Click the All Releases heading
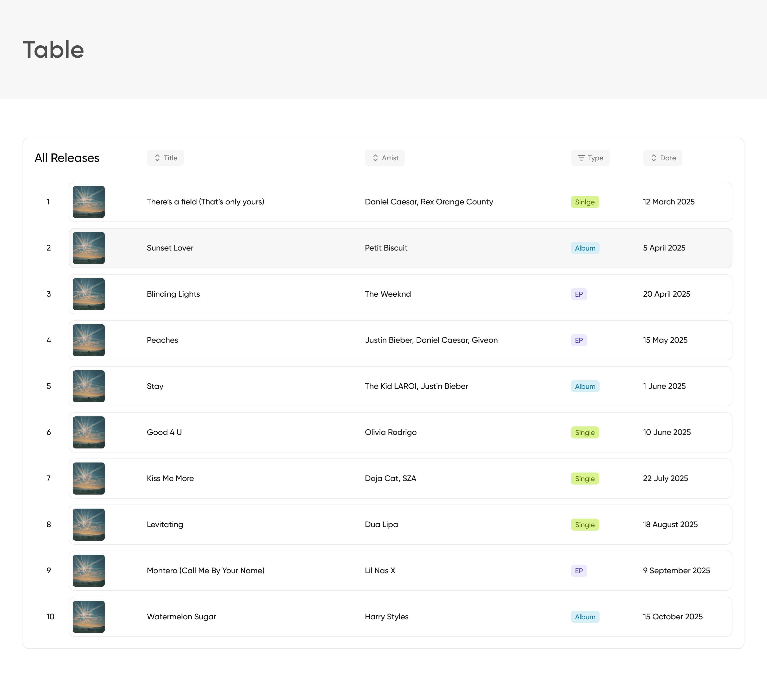This screenshot has height=700, width=767. 67,158
